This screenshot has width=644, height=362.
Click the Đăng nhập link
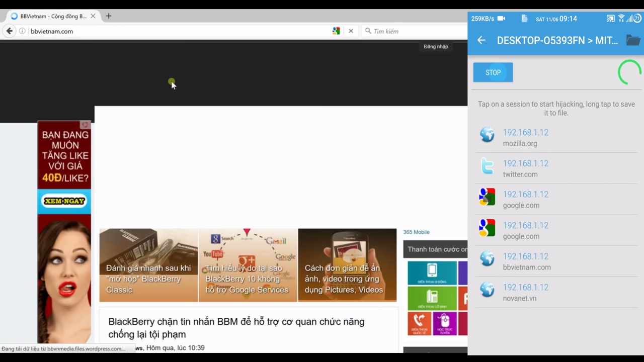[x=436, y=46]
